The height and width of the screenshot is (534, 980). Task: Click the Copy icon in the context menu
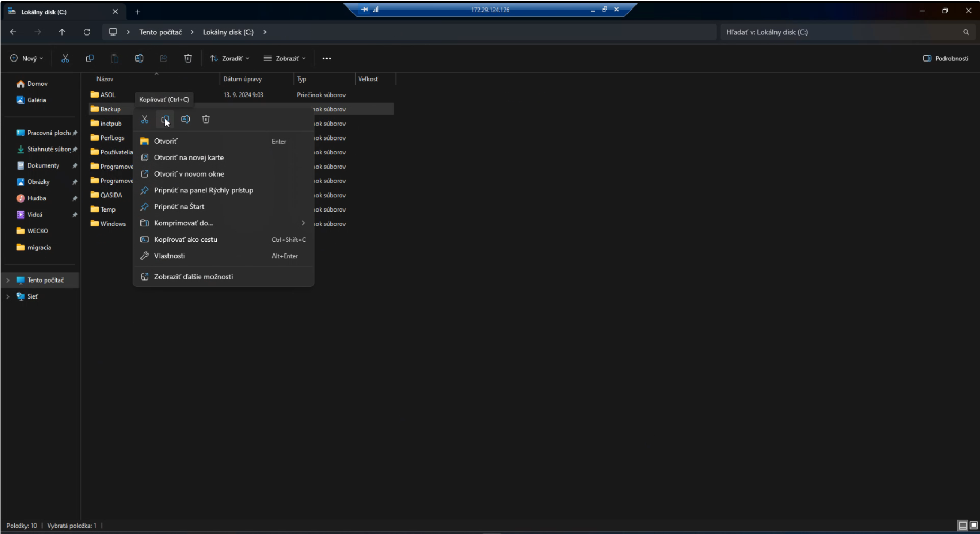coord(165,119)
